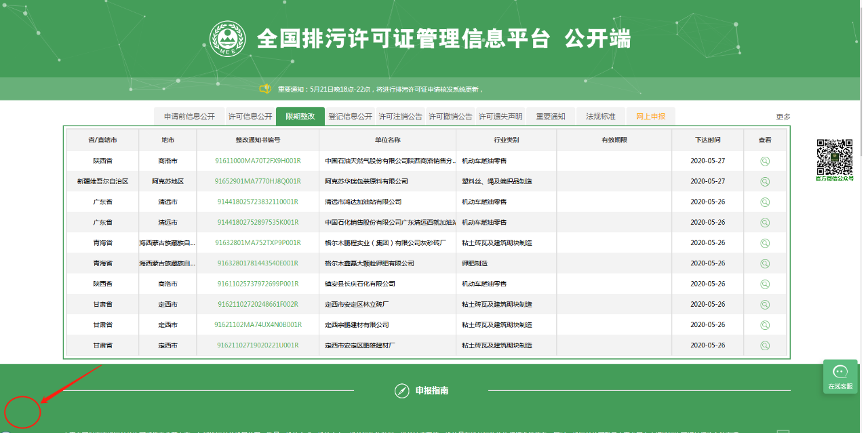Image resolution: width=868 pixels, height=433 pixels.
Task: Open view icon for 中国石化销售股份有限公司 row
Action: click(x=765, y=223)
